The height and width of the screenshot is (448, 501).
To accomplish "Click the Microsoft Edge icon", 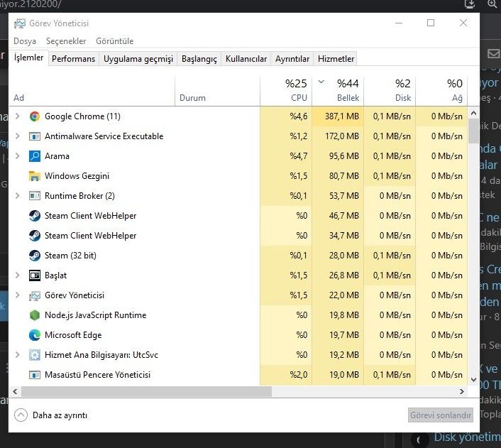I will (35, 335).
